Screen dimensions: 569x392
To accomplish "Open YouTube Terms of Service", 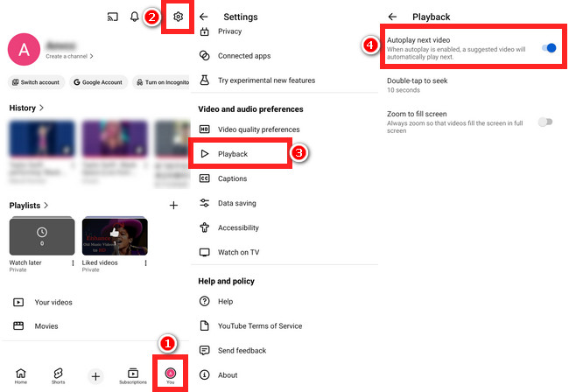I will (284, 326).
